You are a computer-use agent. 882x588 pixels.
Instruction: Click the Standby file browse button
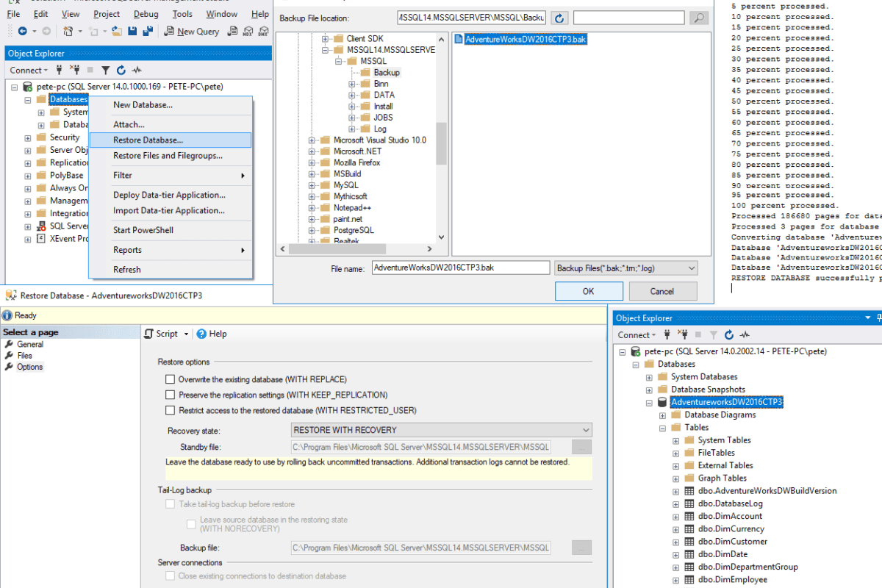[x=581, y=447]
